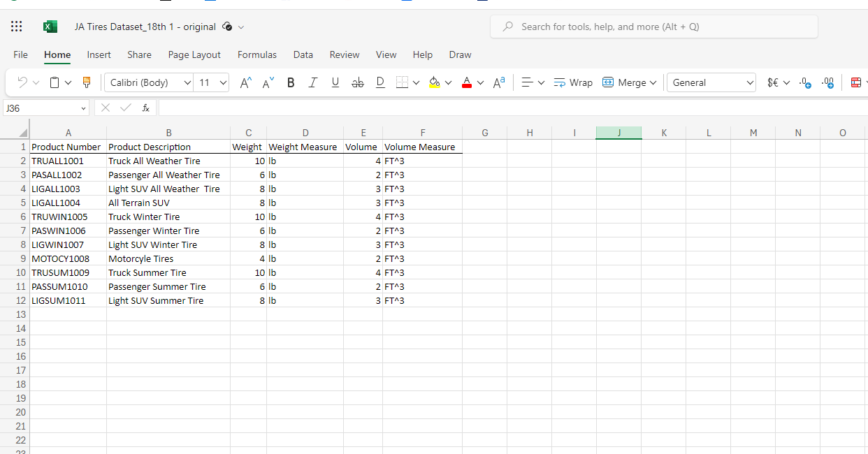This screenshot has height=454, width=868.
Task: Click the currency format icon
Action: coord(773,82)
